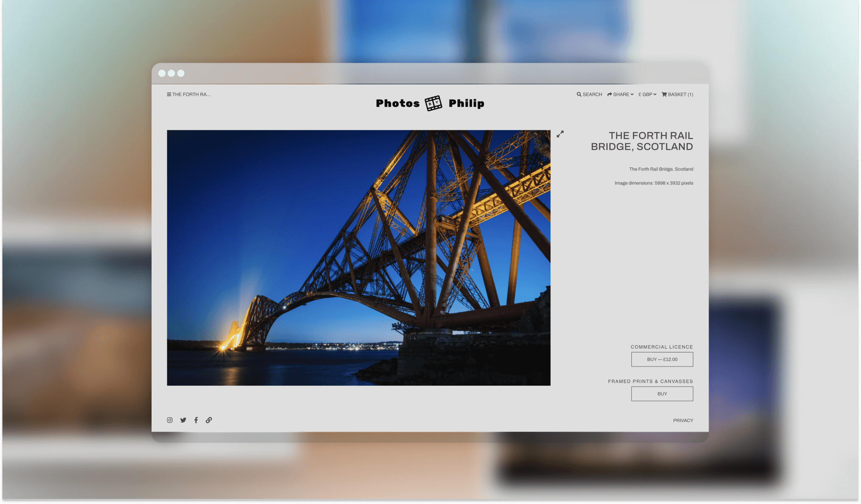
Task: Click the Forth Rail Bridge photo
Action: point(359,257)
